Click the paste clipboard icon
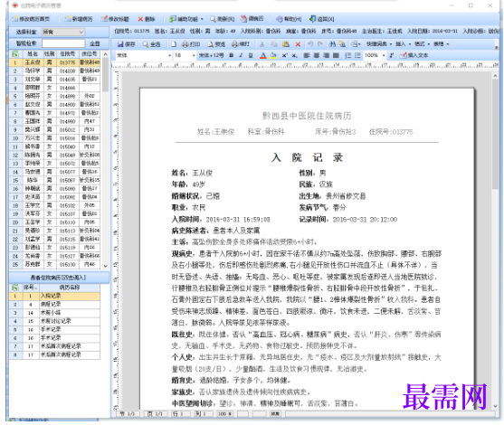Screen dimensions: 504x425 286,44
